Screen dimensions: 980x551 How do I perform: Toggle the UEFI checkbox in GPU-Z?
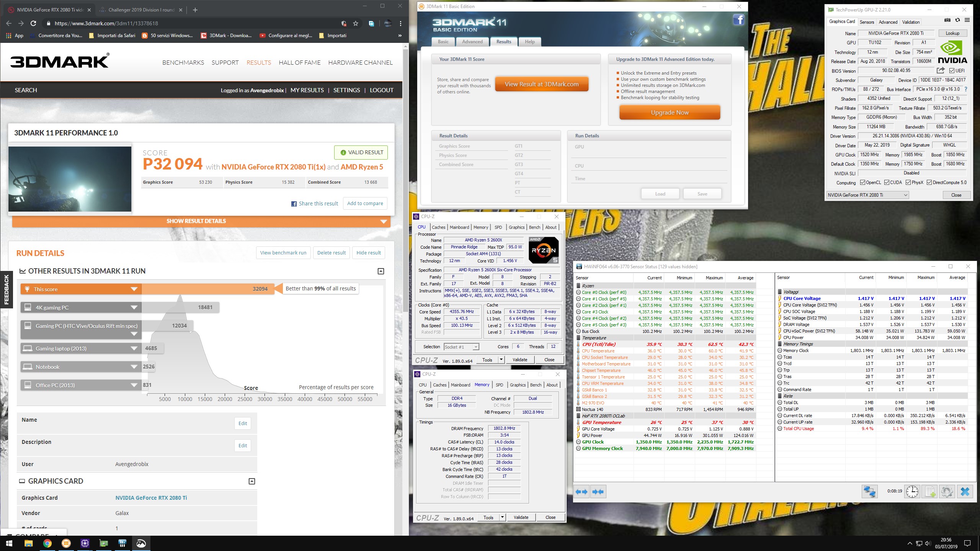952,70
